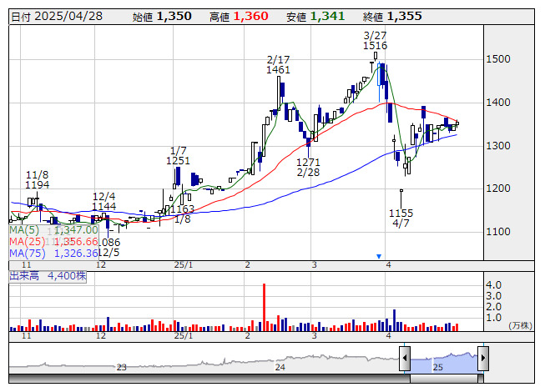Viewport: 545px width, 392px height.
Task: Click the right range handle arrow in navigator
Action: 482,358
